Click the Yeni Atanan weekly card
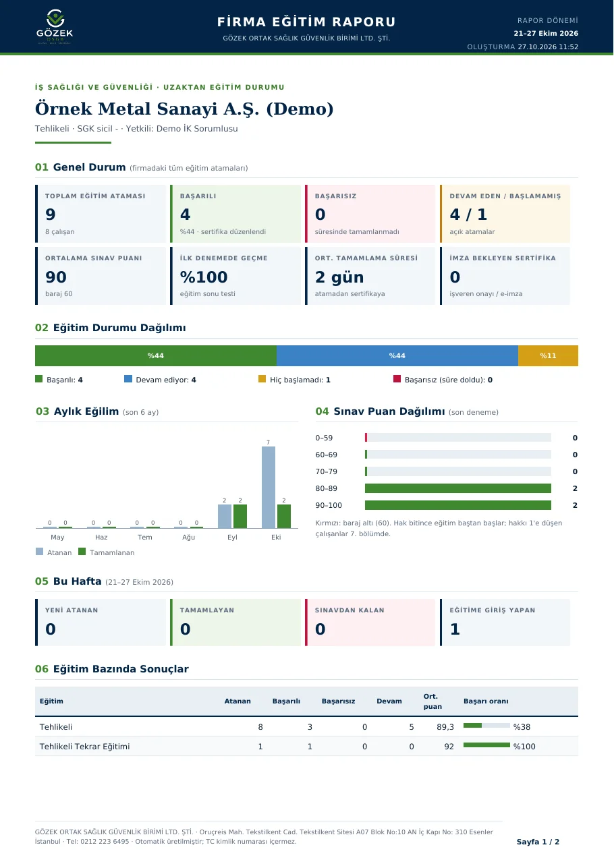Viewport: 614px width, 868px height. [101, 623]
